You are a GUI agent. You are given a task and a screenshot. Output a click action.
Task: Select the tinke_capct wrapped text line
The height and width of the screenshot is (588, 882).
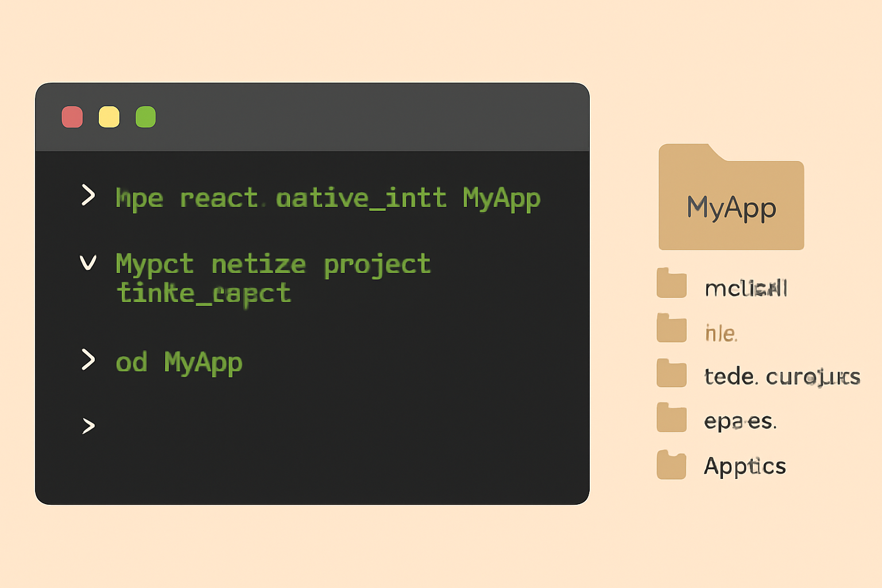point(203,293)
